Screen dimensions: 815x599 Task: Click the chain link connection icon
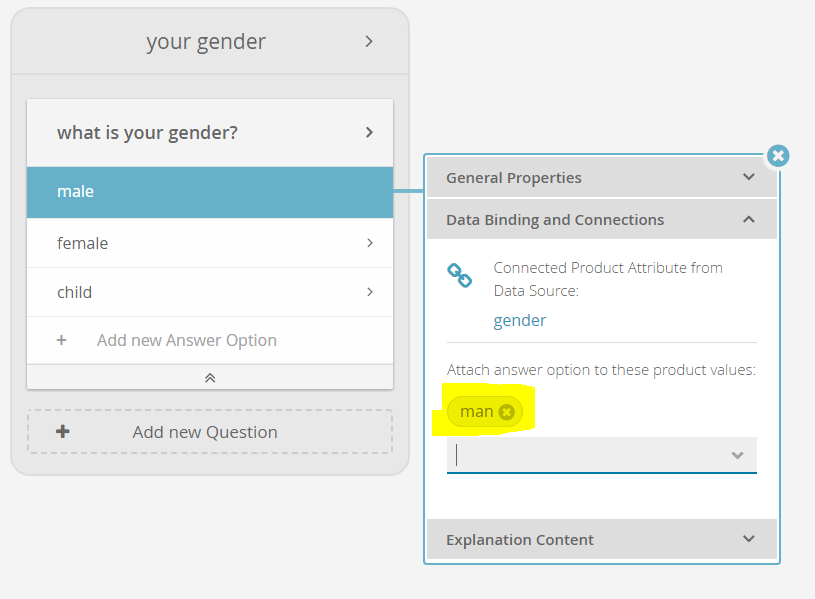459,276
